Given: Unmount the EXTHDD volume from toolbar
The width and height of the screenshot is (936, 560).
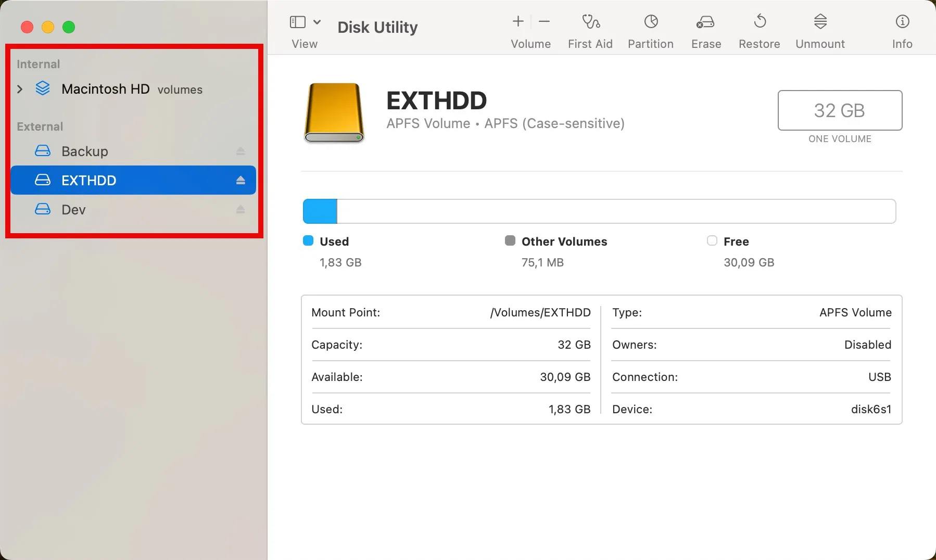Looking at the screenshot, I should pyautogui.click(x=820, y=31).
